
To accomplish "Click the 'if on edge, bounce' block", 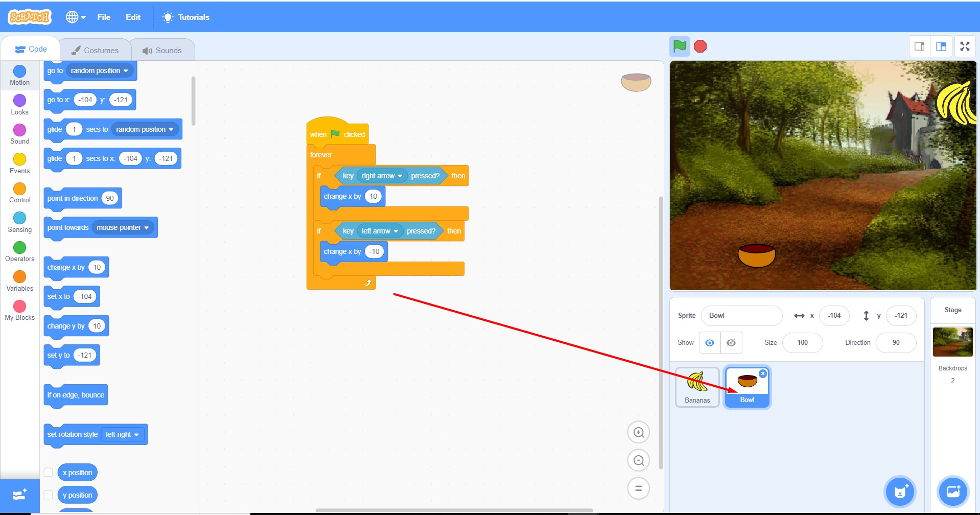I will [x=76, y=395].
